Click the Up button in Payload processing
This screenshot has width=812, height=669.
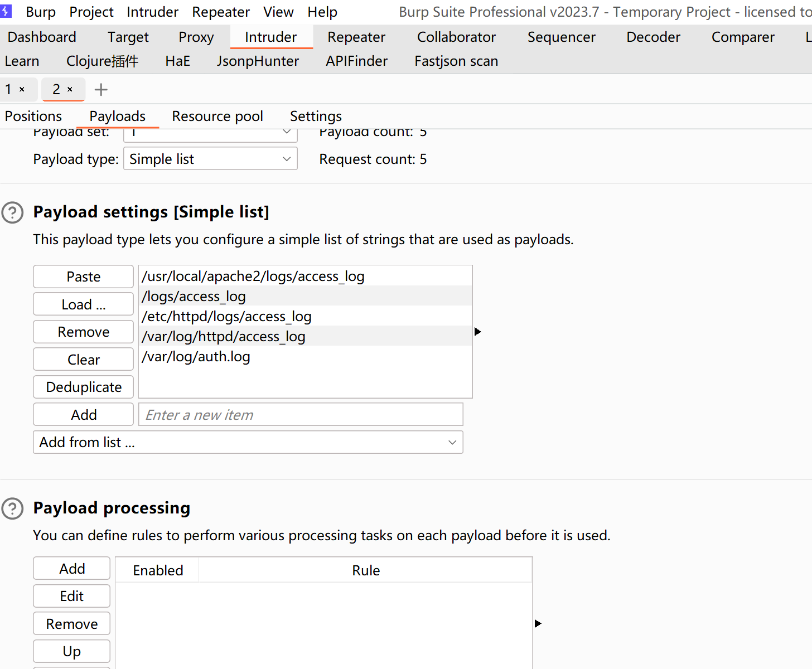pos(72,651)
